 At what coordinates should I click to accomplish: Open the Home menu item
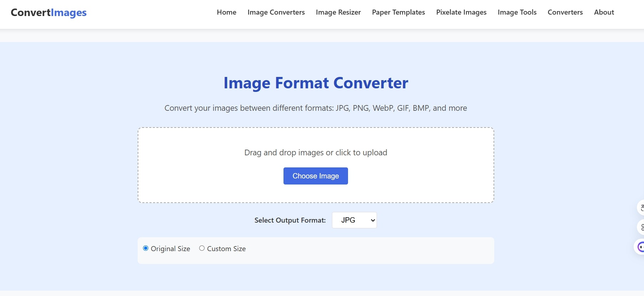tap(226, 12)
